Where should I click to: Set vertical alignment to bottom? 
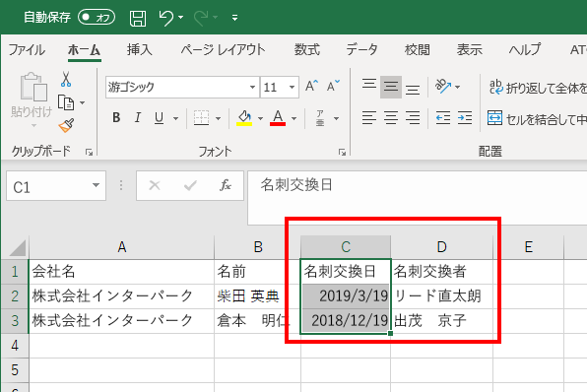click(413, 89)
